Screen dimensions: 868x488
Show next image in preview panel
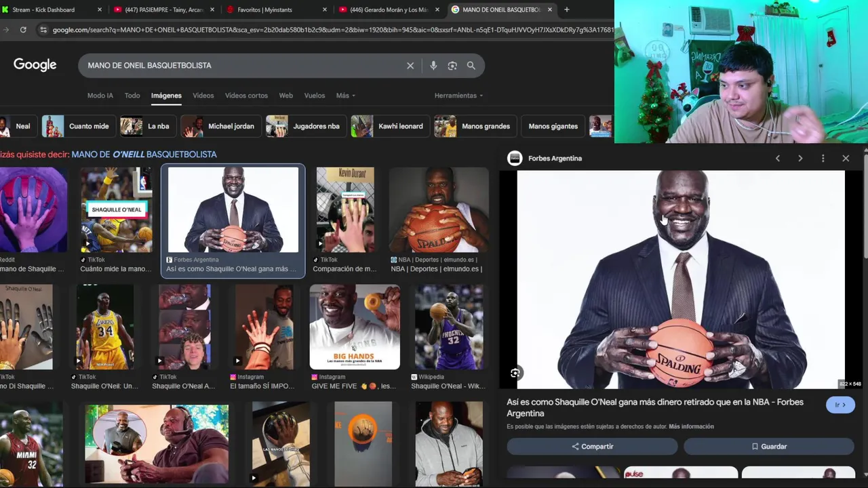point(800,159)
